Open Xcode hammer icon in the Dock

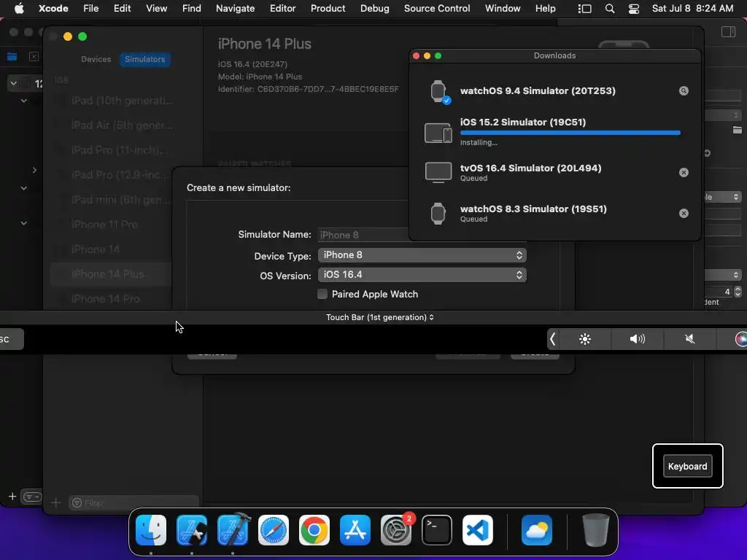(233, 530)
